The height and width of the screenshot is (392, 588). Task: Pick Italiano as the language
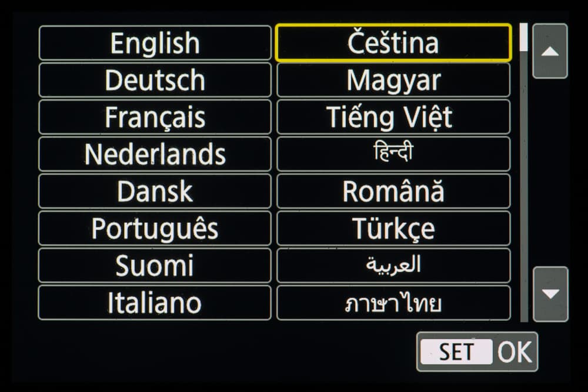[155, 303]
